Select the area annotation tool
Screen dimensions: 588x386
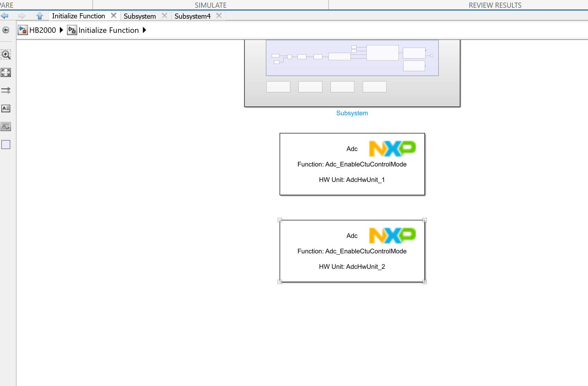pyautogui.click(x=6, y=145)
